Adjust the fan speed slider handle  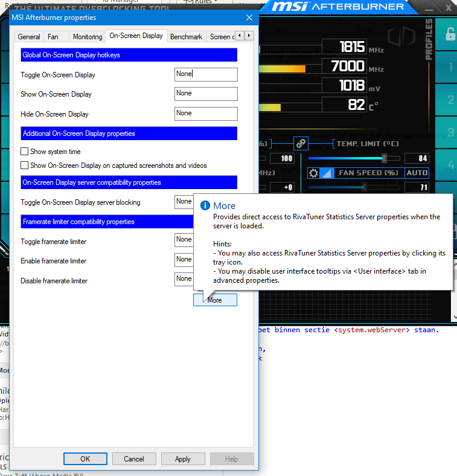(364, 187)
